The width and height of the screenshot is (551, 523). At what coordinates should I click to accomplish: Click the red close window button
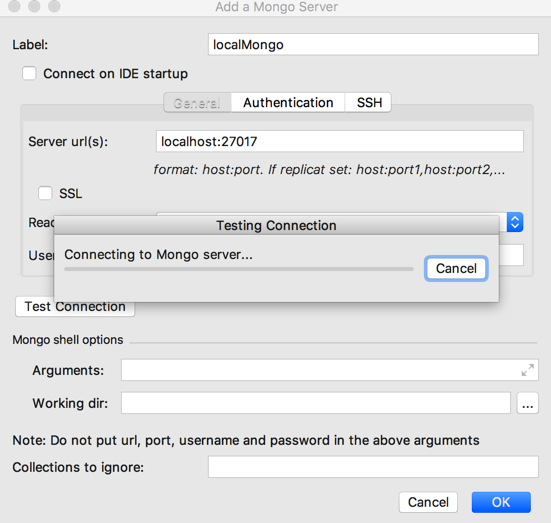pos(14,6)
